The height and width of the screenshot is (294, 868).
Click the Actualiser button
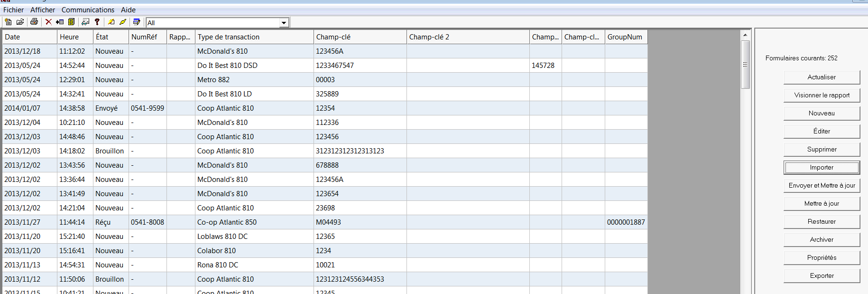click(x=822, y=77)
